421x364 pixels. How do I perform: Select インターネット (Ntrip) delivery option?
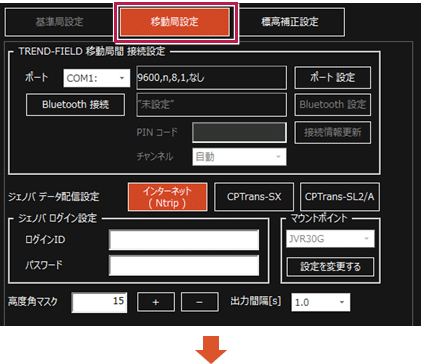(x=167, y=197)
